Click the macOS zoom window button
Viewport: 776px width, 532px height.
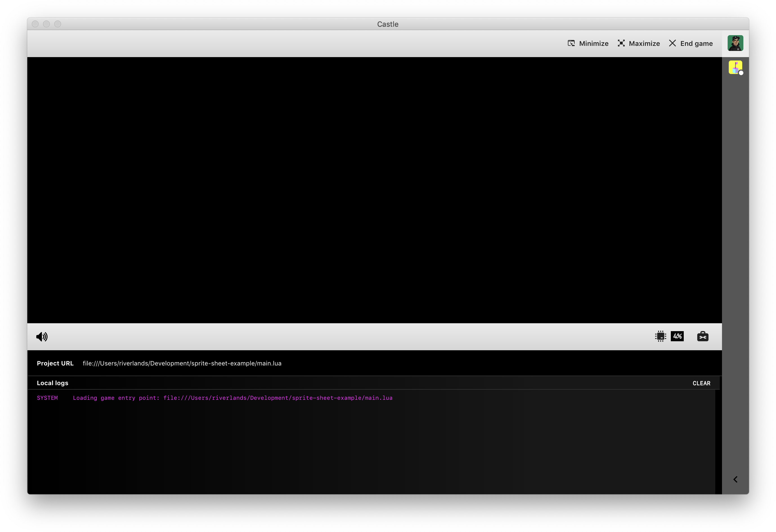pos(58,24)
